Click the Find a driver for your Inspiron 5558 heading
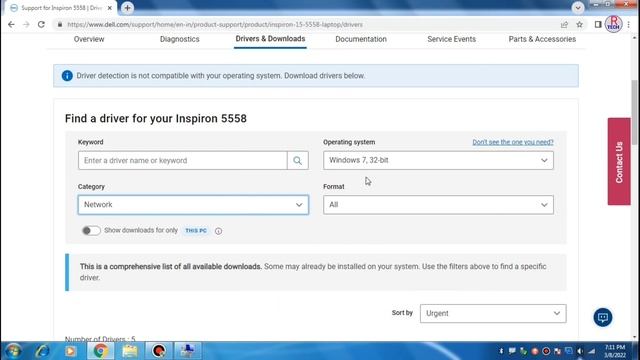 coord(156,118)
